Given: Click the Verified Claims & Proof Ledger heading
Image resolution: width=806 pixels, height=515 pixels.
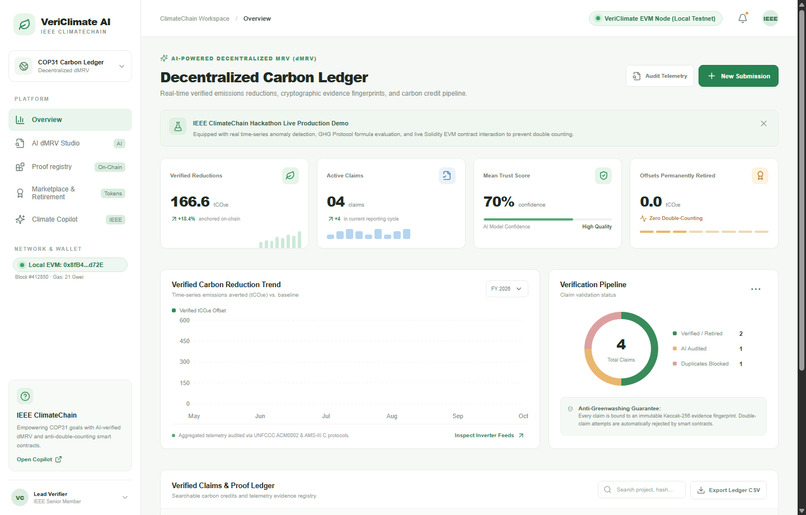Looking at the screenshot, I should pos(223,485).
